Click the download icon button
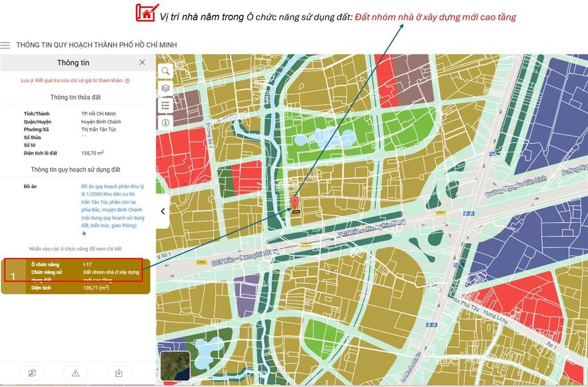588x387 pixels. tap(119, 373)
